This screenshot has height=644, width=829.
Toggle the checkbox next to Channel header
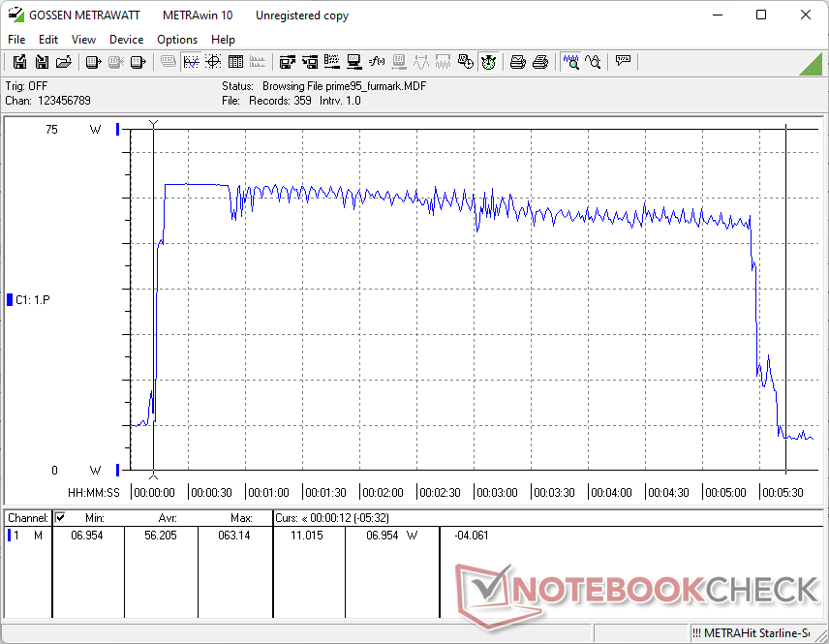point(60,518)
